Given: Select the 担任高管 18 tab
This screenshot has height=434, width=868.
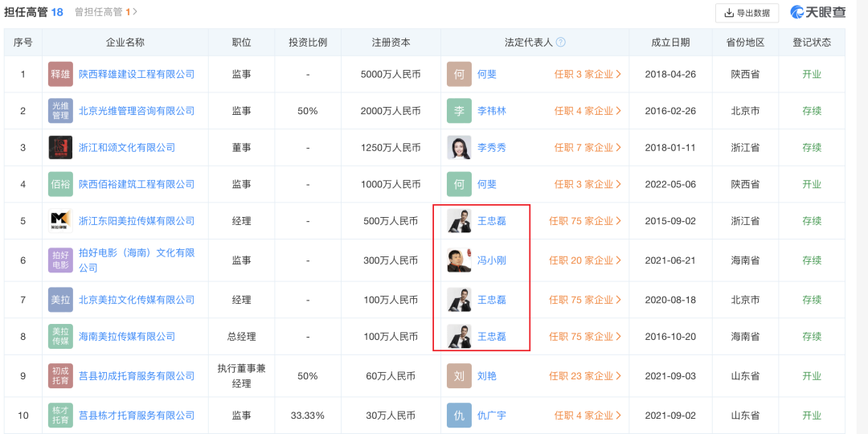Looking at the screenshot, I should 34,12.
